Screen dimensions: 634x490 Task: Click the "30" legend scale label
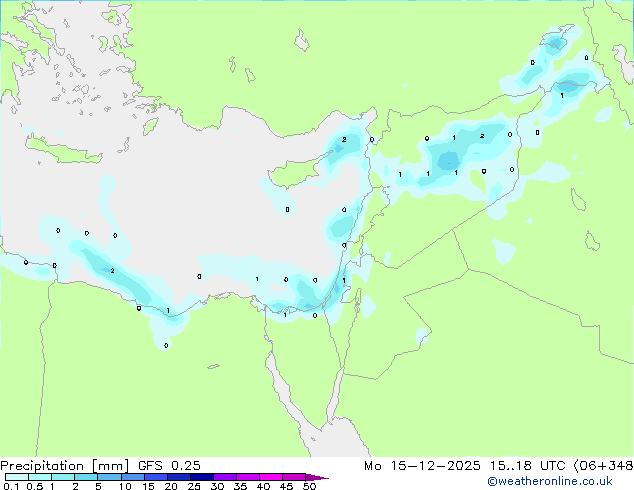[x=217, y=486]
